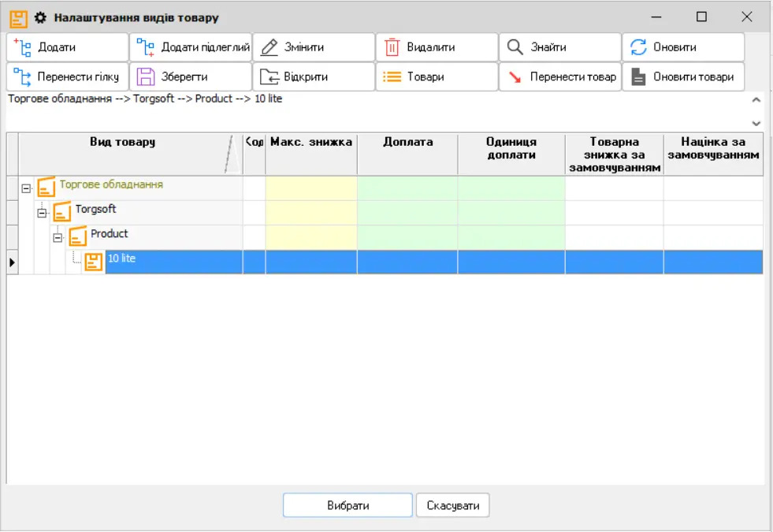Click the Вибрати button
The image size is (773, 532).
[x=347, y=505]
